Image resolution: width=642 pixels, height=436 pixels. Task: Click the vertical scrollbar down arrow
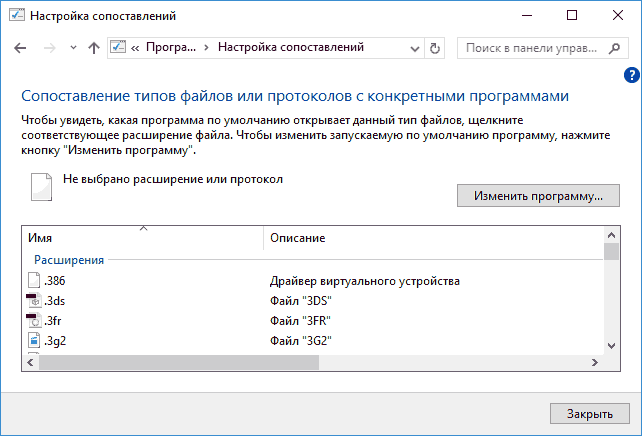612,345
